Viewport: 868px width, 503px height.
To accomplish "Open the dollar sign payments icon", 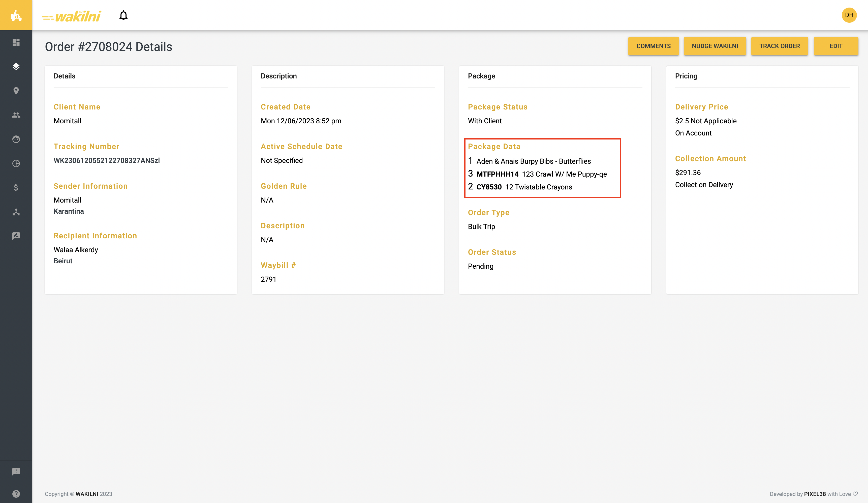I will click(x=16, y=187).
